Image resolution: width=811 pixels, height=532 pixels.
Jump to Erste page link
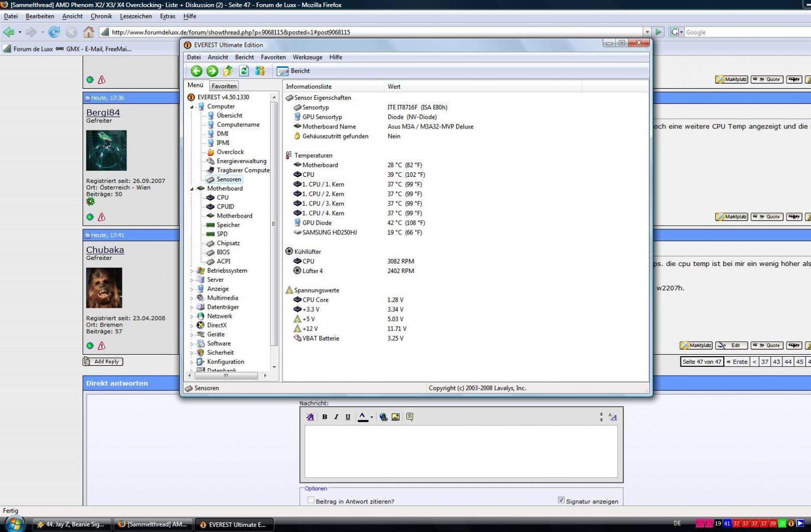(x=737, y=362)
